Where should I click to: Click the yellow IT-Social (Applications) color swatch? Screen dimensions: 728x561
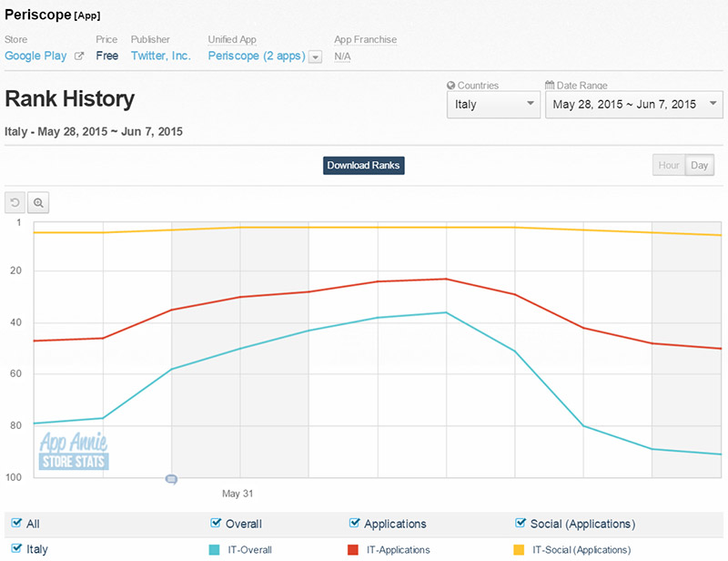(x=519, y=550)
